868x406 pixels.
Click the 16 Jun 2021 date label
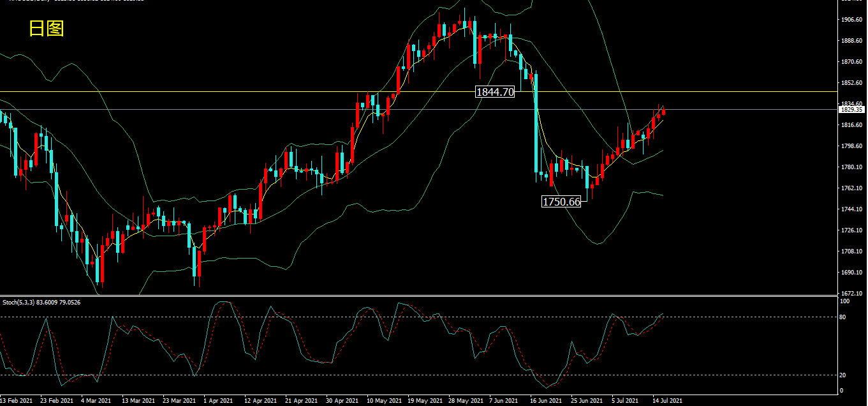tap(546, 401)
